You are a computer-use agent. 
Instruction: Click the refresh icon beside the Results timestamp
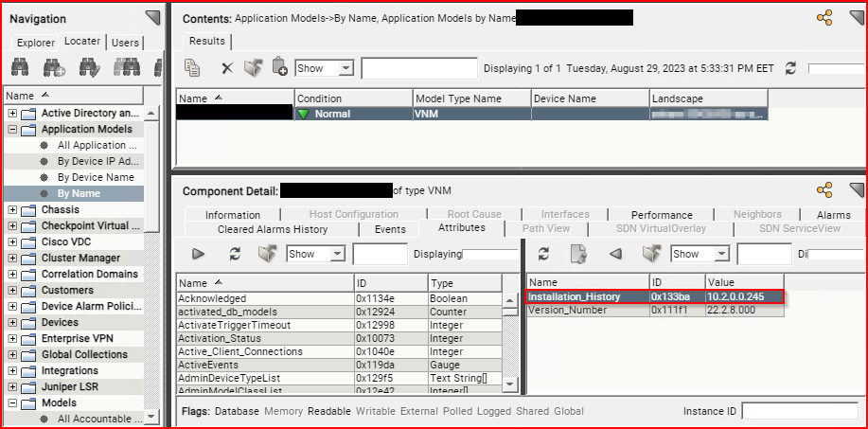(790, 68)
